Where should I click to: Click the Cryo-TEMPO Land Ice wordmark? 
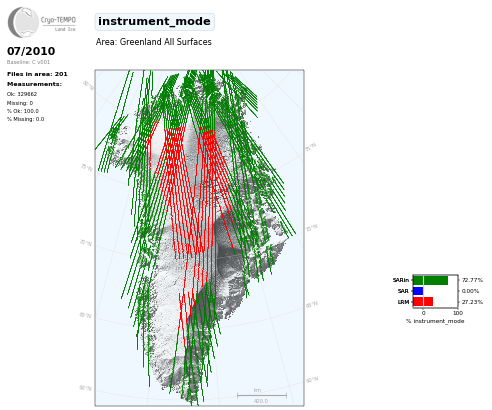(58, 24)
